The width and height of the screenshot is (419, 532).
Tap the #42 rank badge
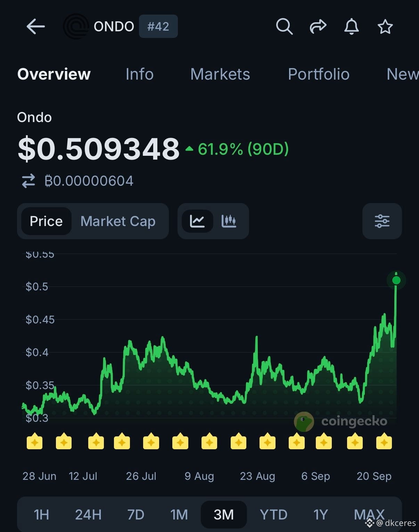click(158, 26)
